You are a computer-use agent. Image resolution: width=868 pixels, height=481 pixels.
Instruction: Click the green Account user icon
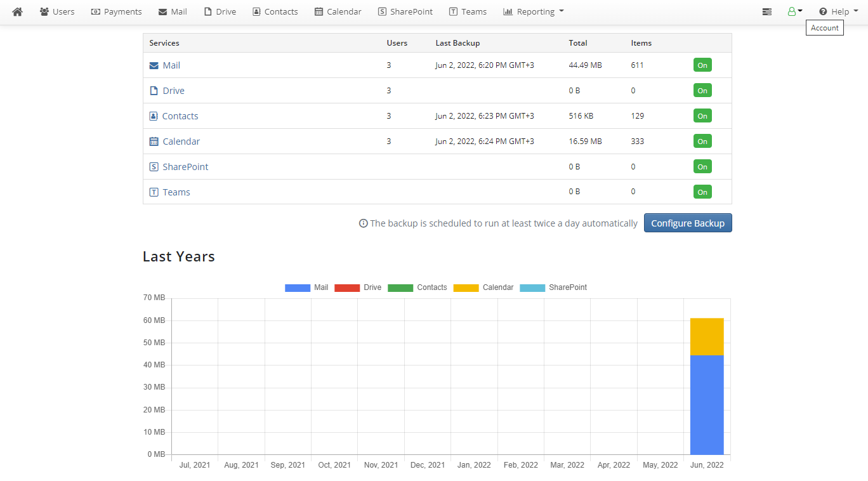(x=791, y=11)
